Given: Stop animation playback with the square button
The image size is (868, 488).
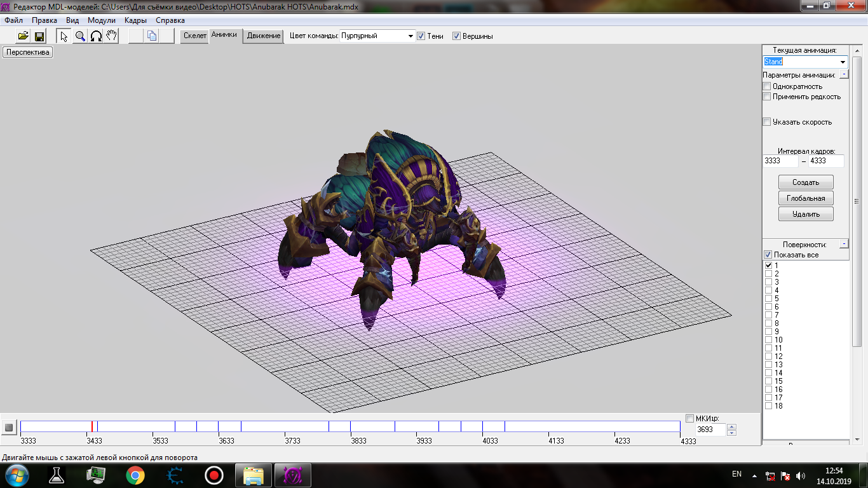Looking at the screenshot, I should [9, 428].
